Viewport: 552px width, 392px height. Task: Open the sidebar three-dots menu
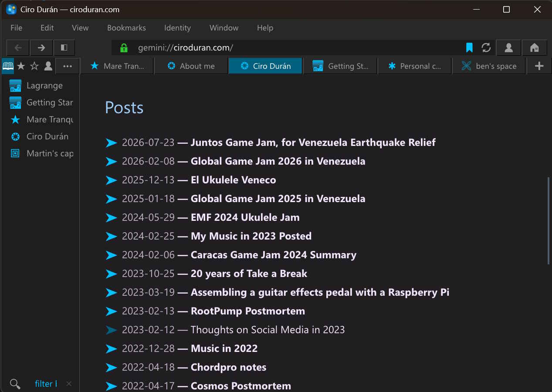[x=68, y=66]
